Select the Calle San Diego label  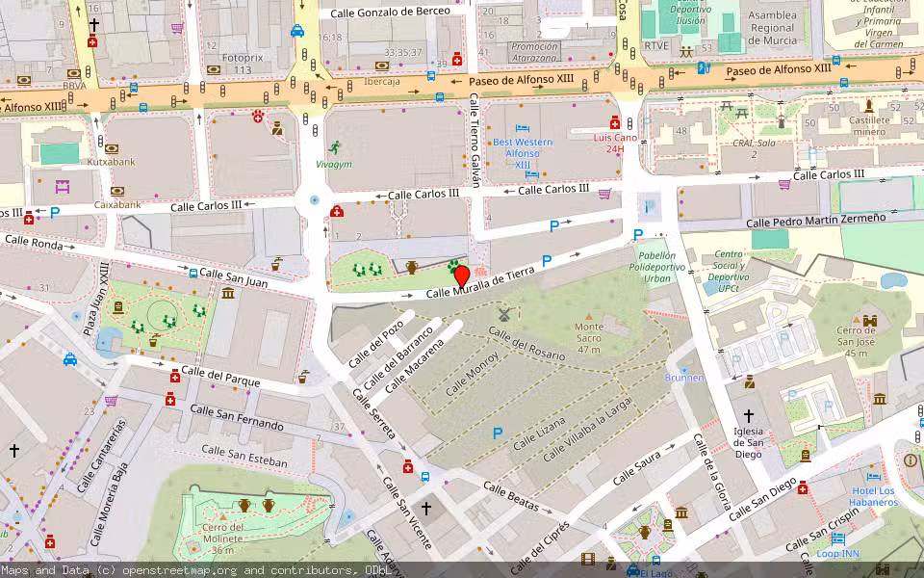click(x=762, y=500)
